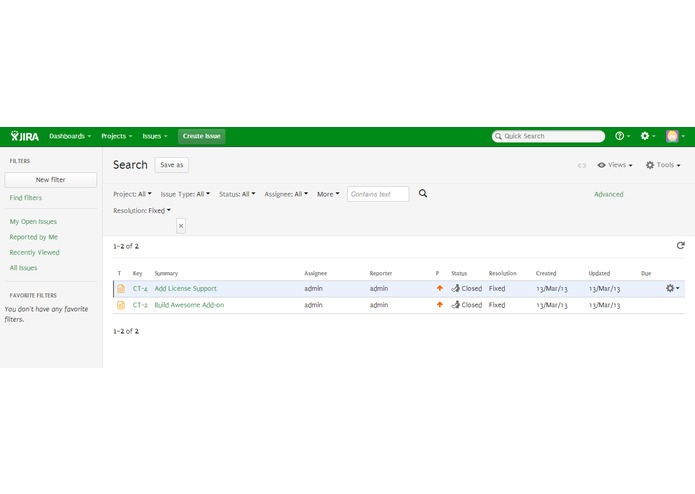
Task: Click Fixed resolution in CT-4 row
Action: click(497, 288)
